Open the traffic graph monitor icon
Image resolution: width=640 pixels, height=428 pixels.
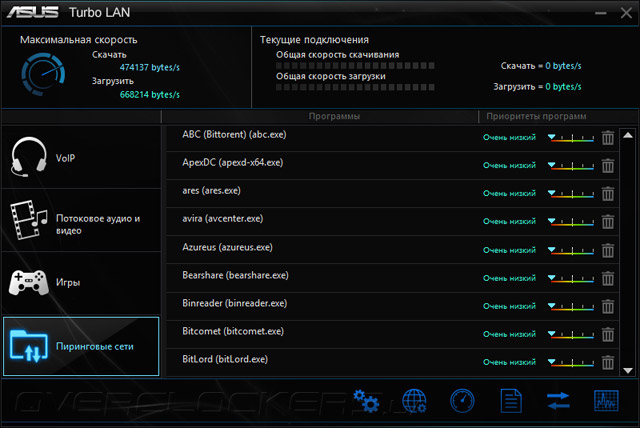point(606,401)
